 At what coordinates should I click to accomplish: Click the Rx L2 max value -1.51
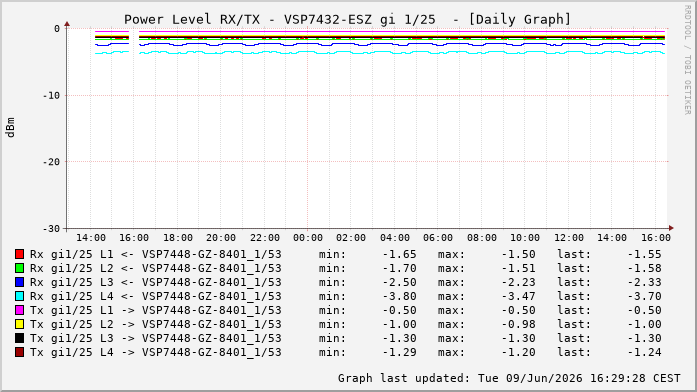point(518,268)
